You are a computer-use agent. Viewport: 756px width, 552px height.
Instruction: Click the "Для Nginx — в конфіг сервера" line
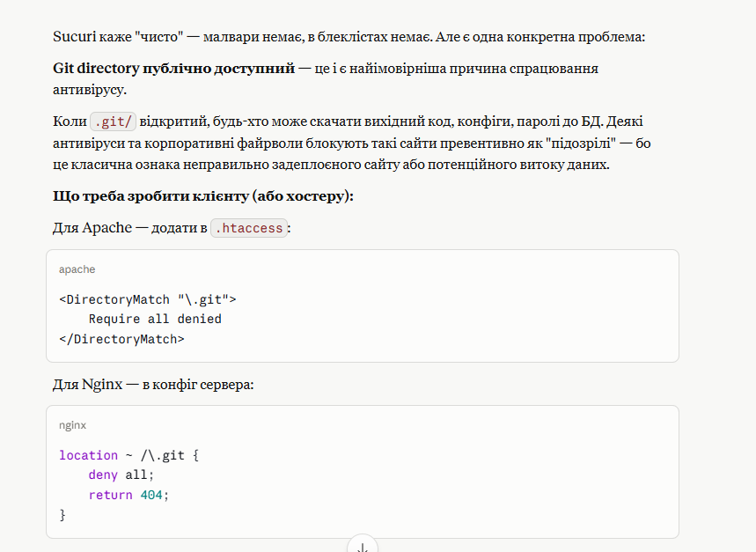pos(153,384)
